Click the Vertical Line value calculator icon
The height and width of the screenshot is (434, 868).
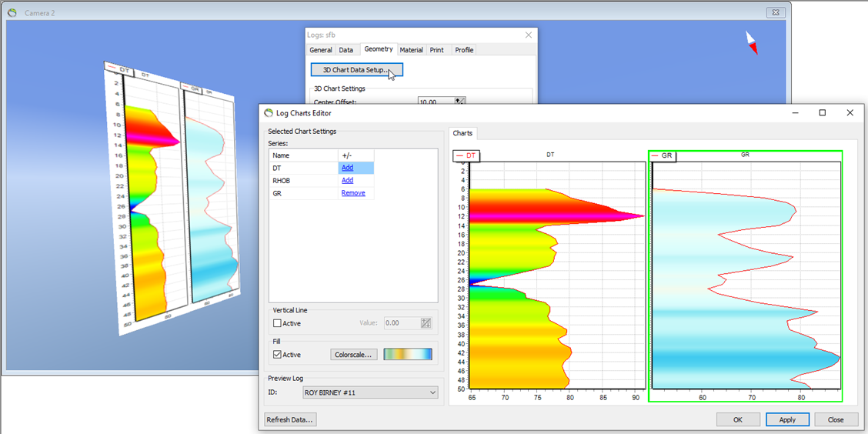tap(426, 322)
